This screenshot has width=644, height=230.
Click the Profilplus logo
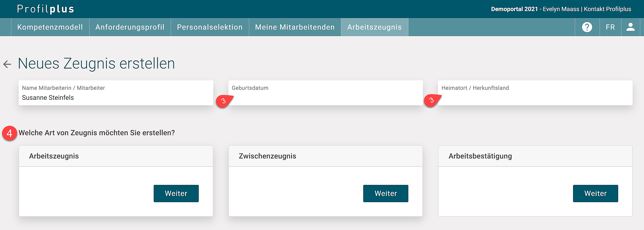[x=46, y=9]
